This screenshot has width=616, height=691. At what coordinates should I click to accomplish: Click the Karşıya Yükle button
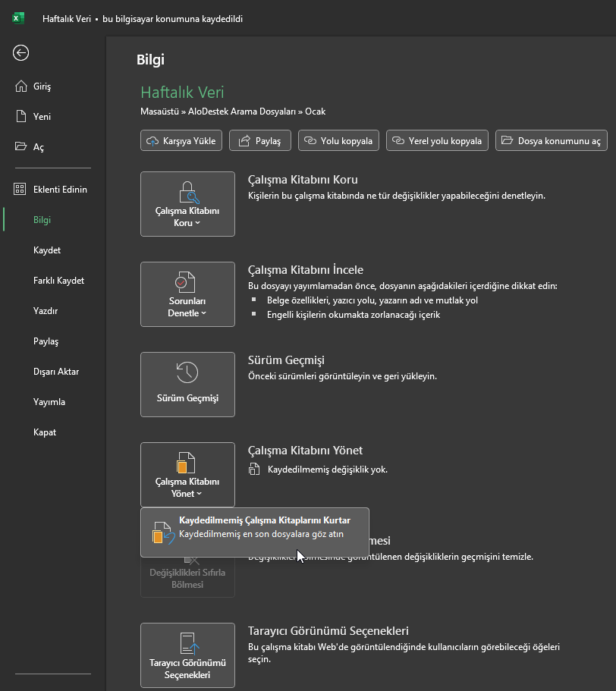[x=181, y=140]
